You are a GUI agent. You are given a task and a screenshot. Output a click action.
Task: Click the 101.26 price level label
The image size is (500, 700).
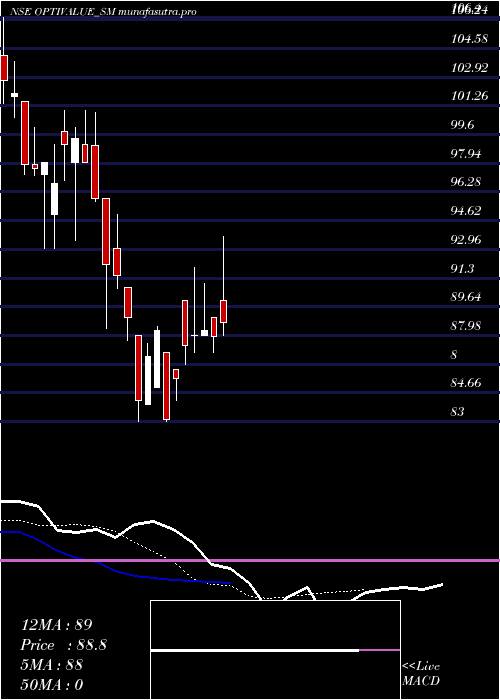[x=469, y=96]
